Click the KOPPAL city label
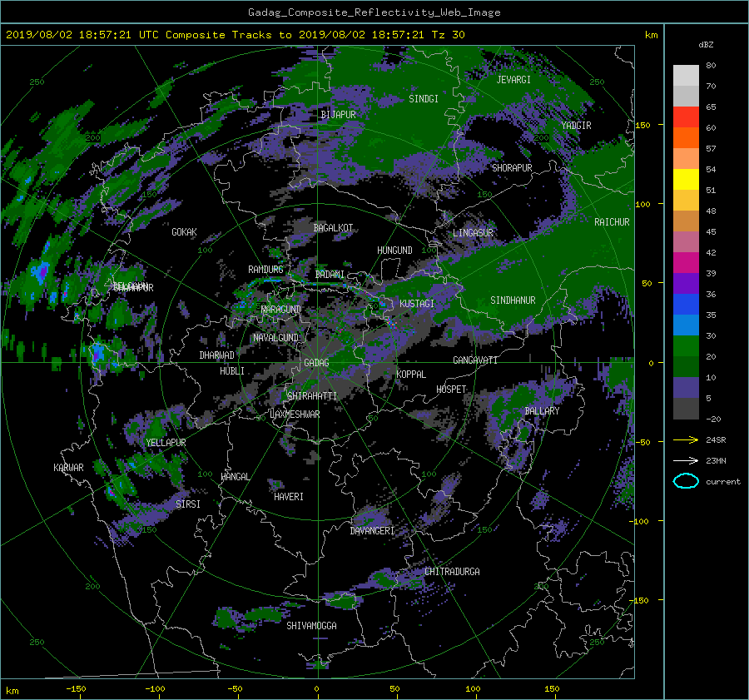 point(411,375)
